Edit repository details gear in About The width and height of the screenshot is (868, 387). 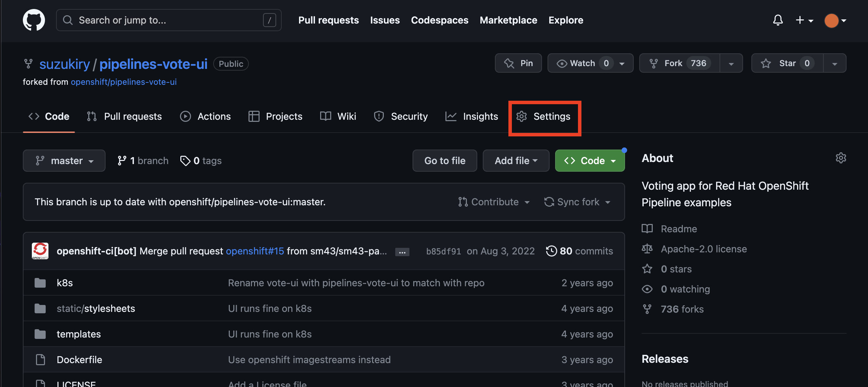tap(841, 158)
